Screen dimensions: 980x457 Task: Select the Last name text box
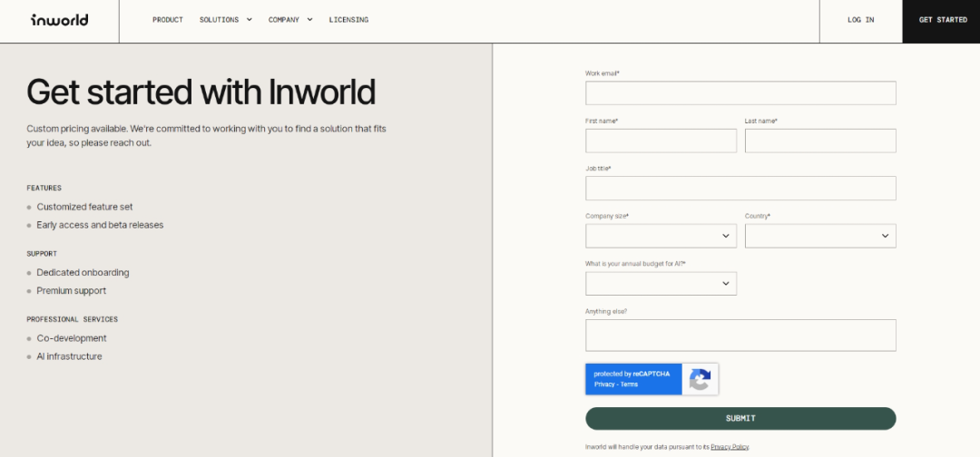[x=820, y=141]
